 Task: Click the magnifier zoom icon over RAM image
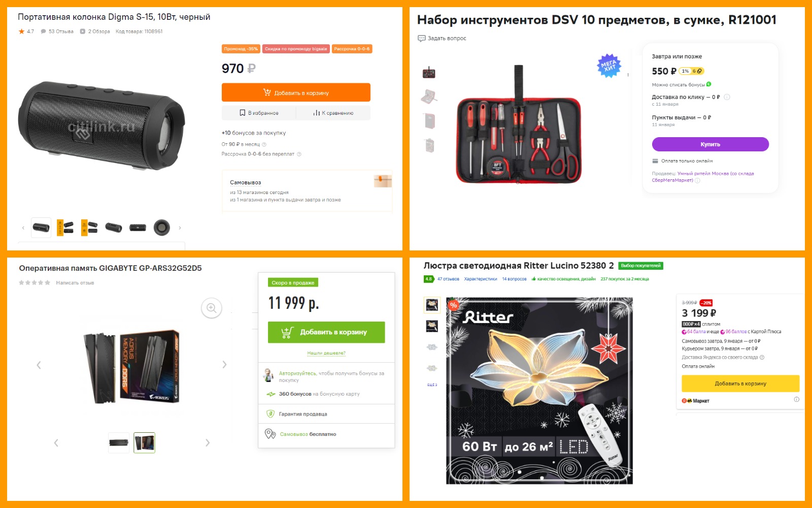(212, 308)
